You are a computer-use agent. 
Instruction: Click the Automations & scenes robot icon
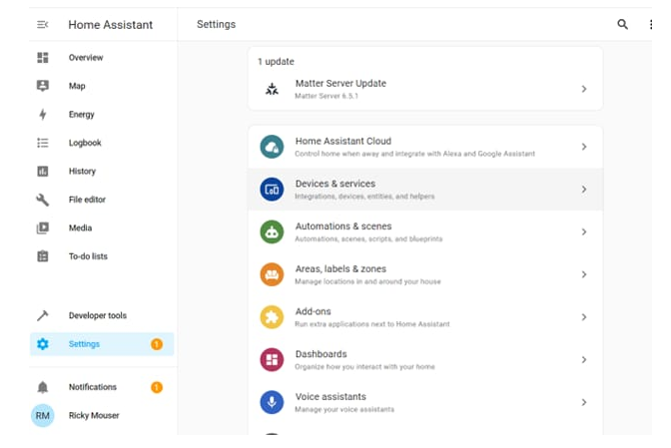click(272, 232)
